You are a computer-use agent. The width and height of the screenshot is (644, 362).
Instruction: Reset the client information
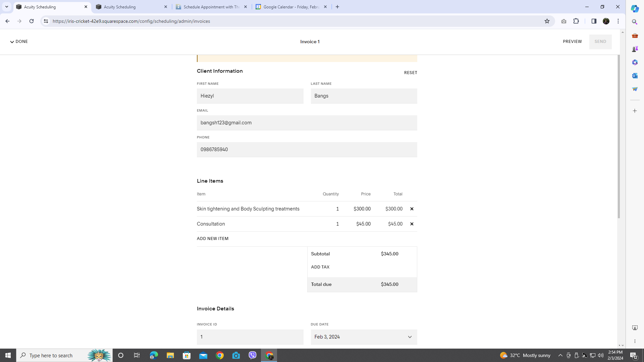[410, 73]
